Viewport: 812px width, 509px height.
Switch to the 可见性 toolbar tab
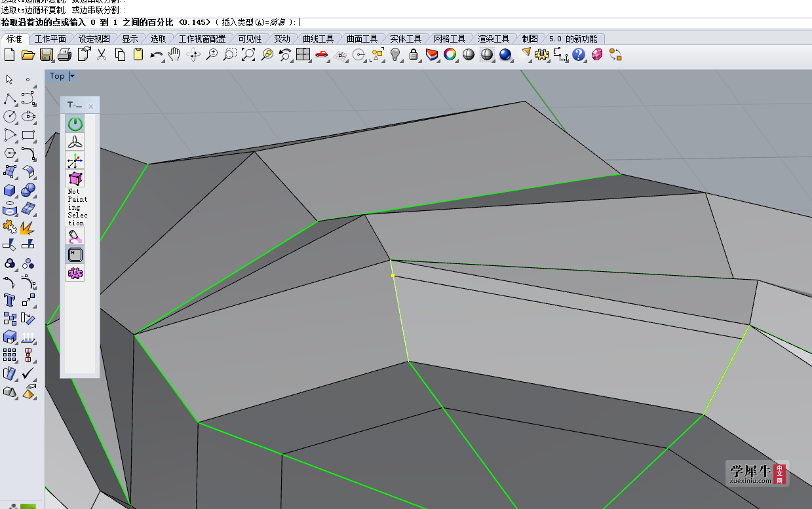[250, 39]
